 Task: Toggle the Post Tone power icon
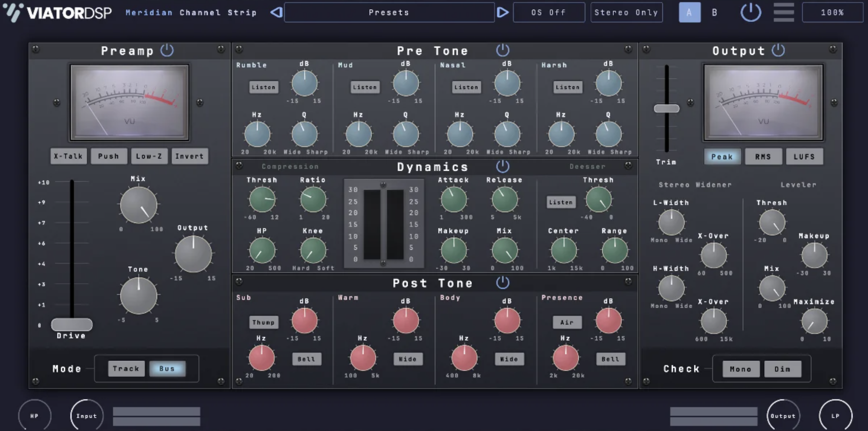point(503,283)
